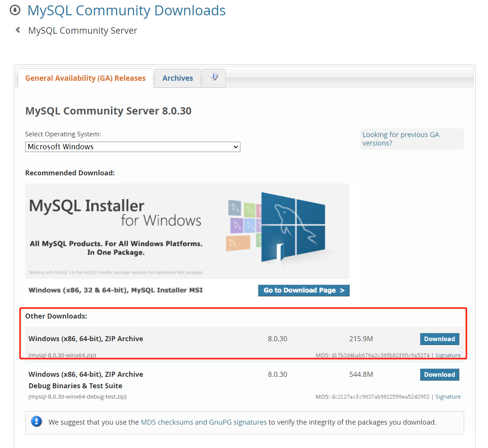Viewport: 488px width, 448px height.
Task: Click the 215.9M file size value
Action: point(361,339)
